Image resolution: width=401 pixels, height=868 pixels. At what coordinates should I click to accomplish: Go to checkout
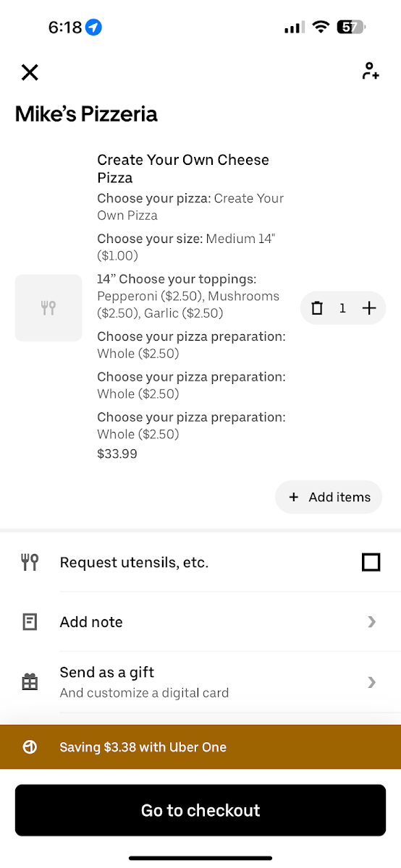point(200,810)
